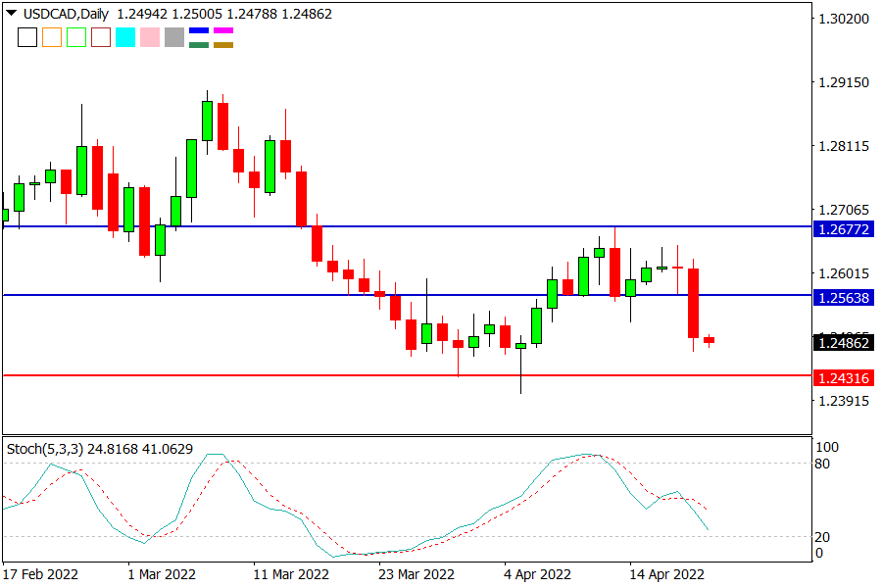Click the 1.30200 axis price
Viewport: 882px width, 588px height.
coord(844,19)
